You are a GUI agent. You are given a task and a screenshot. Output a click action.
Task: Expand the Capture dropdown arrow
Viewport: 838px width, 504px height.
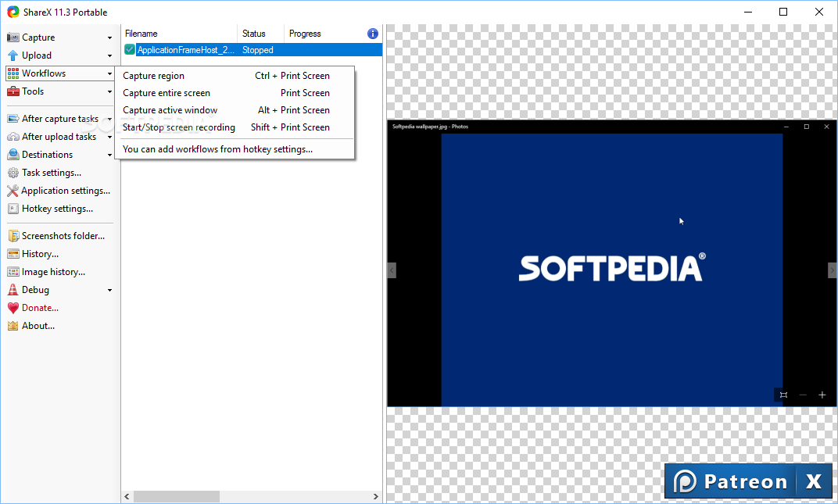tap(109, 38)
